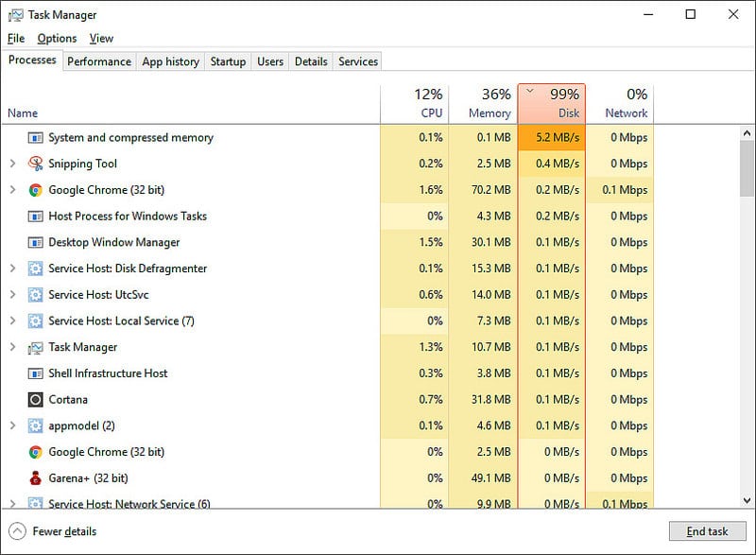Switch to the Performance tab

click(99, 61)
